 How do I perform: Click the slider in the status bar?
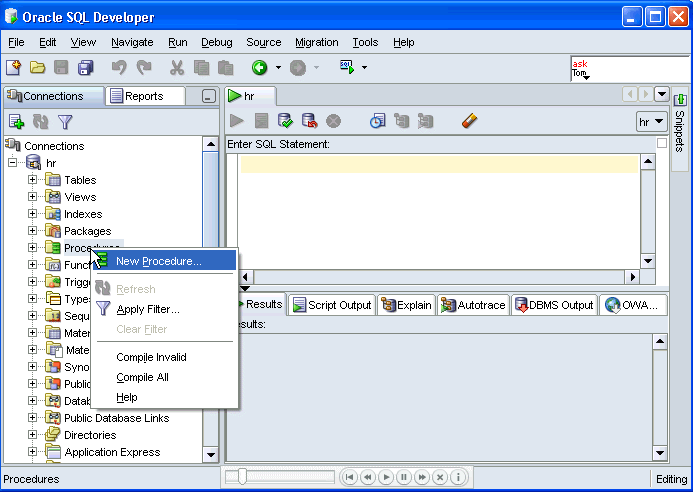click(x=243, y=477)
